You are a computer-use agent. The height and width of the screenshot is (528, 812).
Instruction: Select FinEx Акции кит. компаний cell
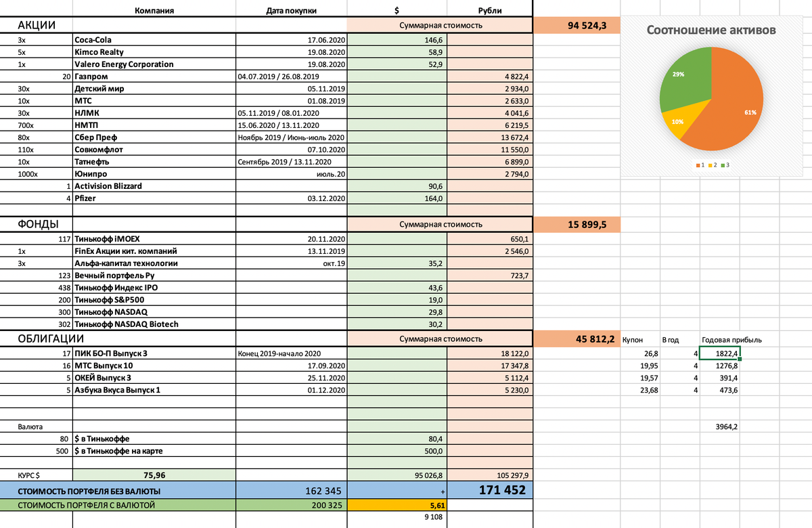pos(154,251)
